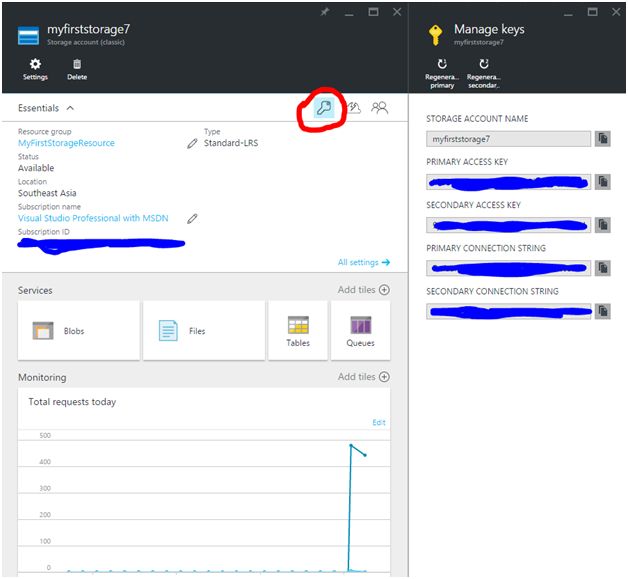This screenshot has width=628, height=579.
Task: Open Visual Studio Professional with MSDN link
Action: (93, 218)
